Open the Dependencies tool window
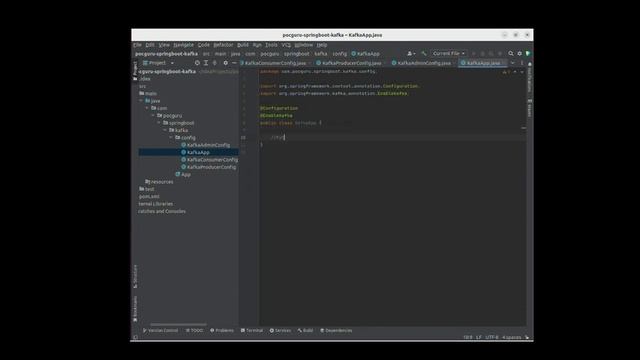640x360 pixels. pyautogui.click(x=336, y=330)
